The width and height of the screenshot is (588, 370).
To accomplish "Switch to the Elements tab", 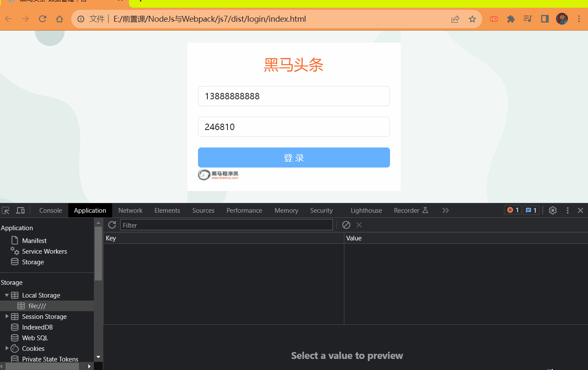I will point(167,210).
